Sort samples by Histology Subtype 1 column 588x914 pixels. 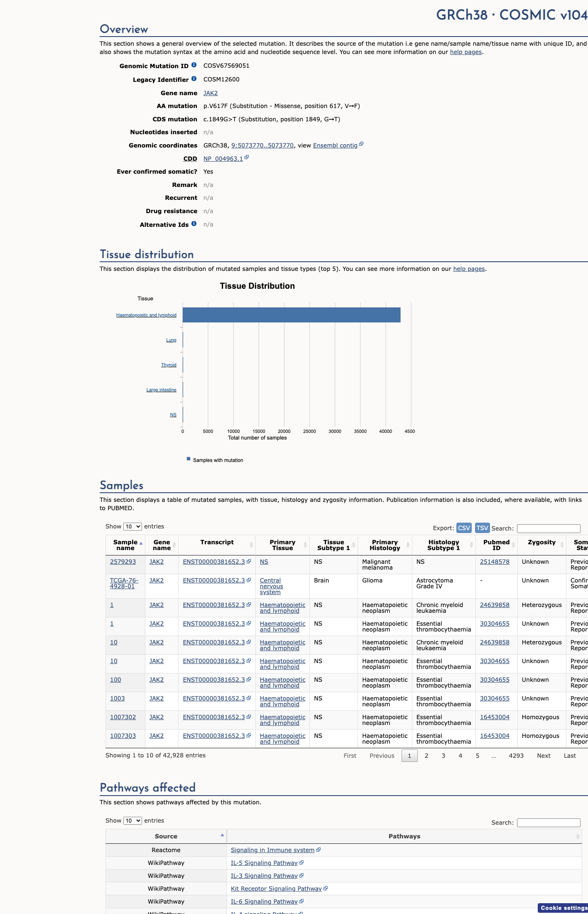tap(443, 545)
